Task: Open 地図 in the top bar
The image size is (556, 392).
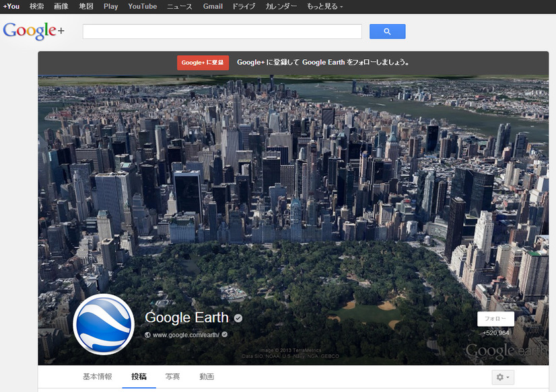Action: 85,6
